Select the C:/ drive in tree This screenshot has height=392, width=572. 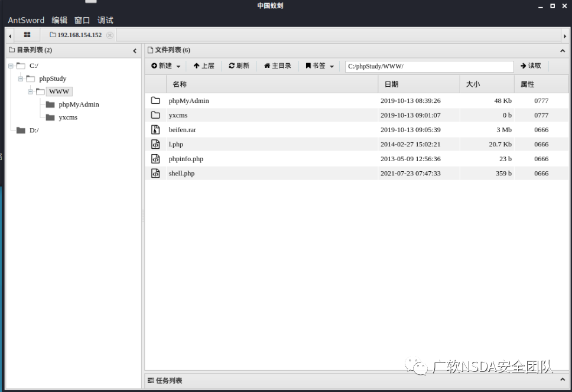click(34, 66)
